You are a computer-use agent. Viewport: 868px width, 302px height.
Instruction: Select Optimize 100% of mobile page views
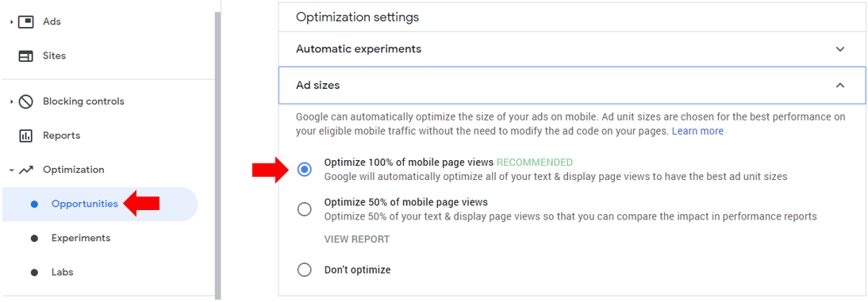(x=305, y=170)
